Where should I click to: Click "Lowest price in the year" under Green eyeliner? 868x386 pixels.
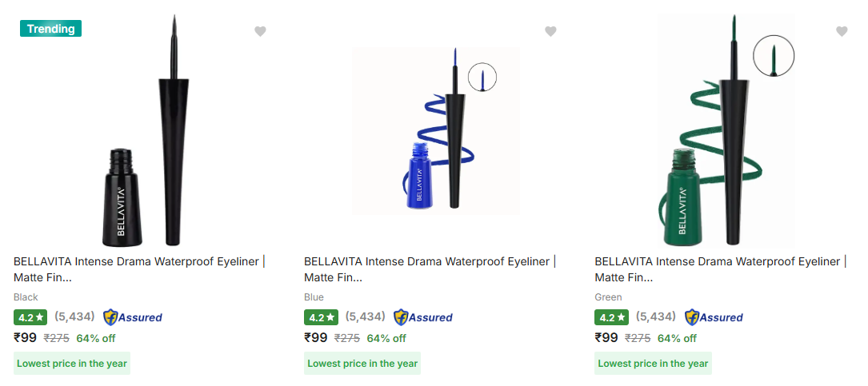pyautogui.click(x=653, y=363)
